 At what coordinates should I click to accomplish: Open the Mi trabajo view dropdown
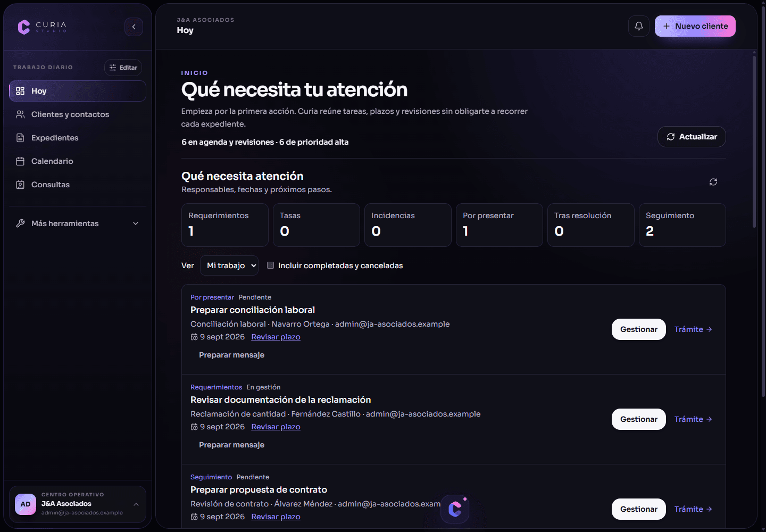point(229,265)
